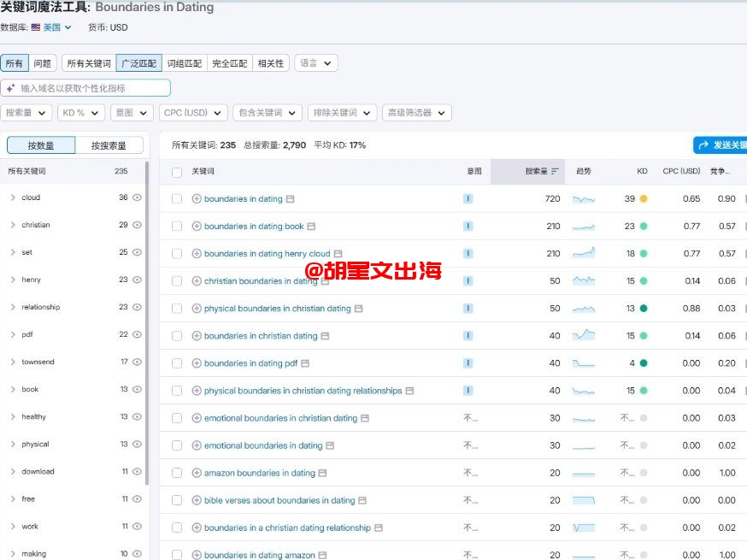Click the sparkle icon in domain input
The image size is (747, 560).
point(10,88)
